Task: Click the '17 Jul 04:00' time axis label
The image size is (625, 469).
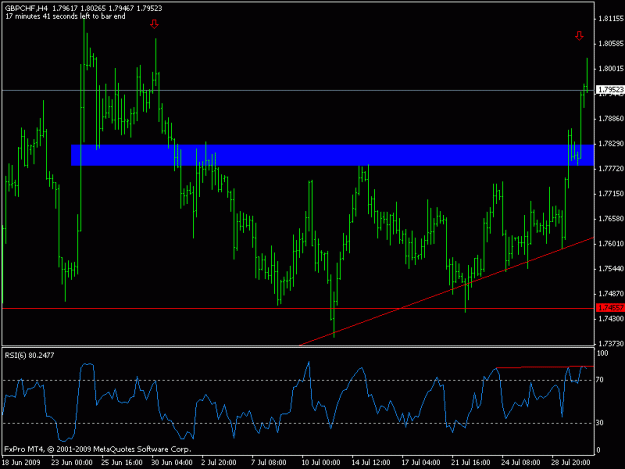Action: point(421,462)
